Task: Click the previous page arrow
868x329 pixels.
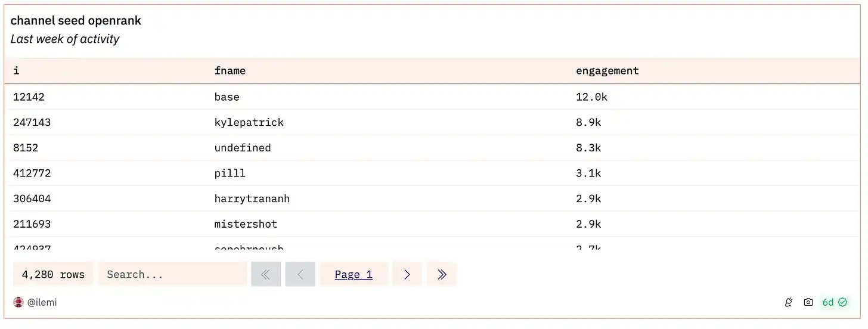Action: (300, 274)
